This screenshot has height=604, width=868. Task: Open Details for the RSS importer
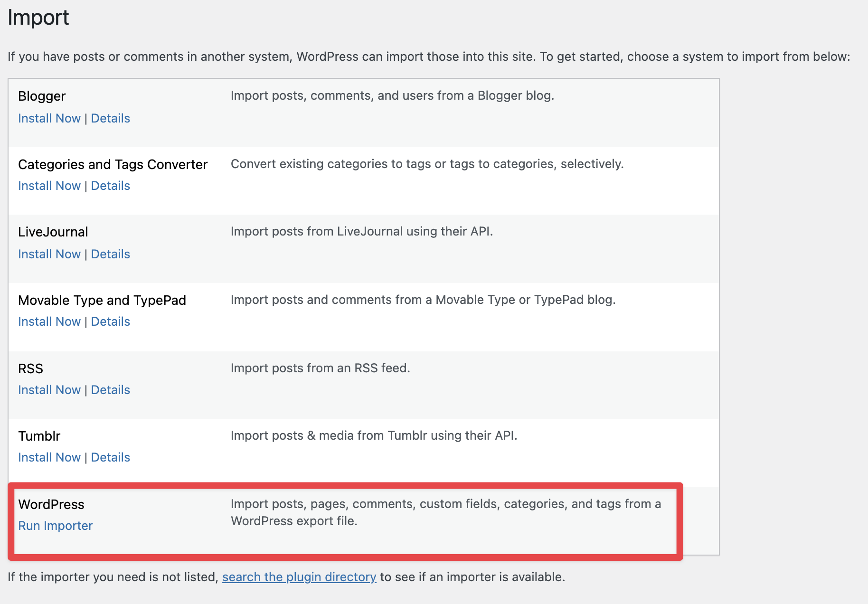click(x=110, y=389)
